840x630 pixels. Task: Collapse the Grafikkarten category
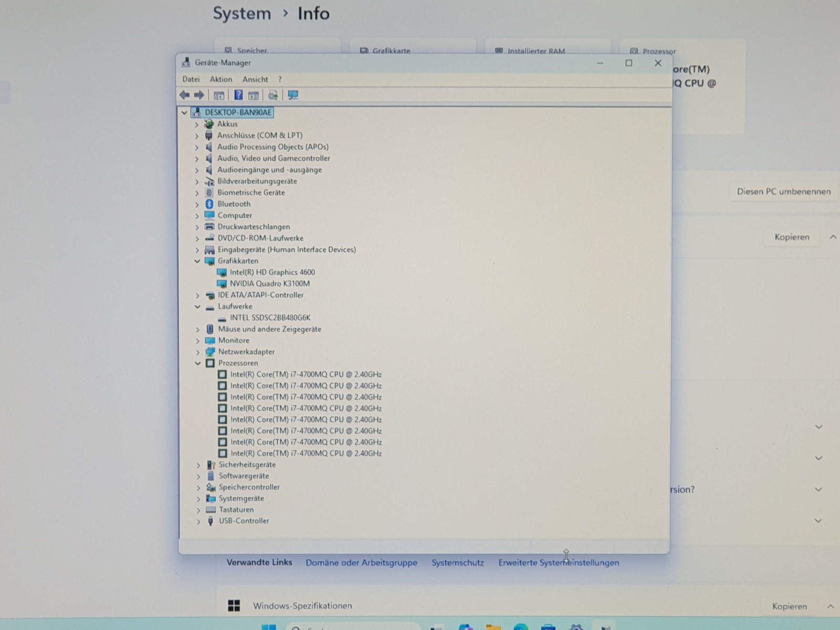coord(197,261)
